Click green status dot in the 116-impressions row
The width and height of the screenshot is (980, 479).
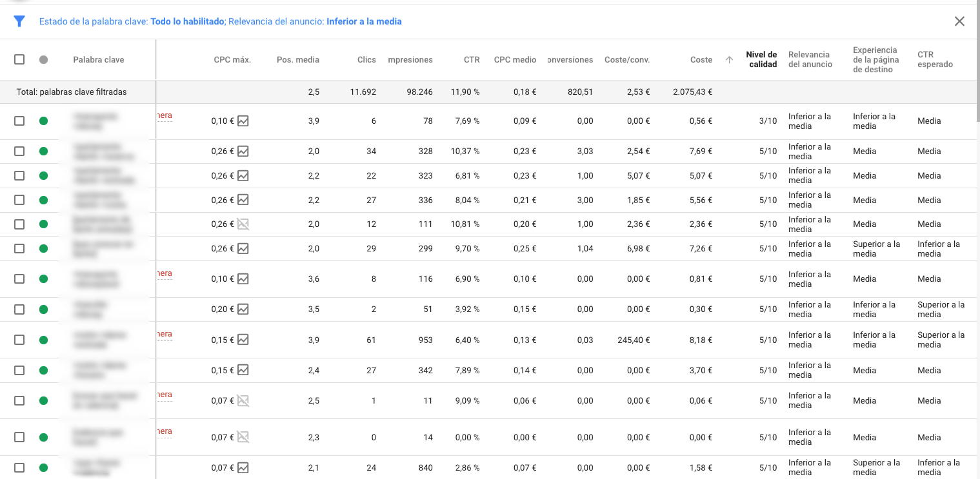(43, 279)
